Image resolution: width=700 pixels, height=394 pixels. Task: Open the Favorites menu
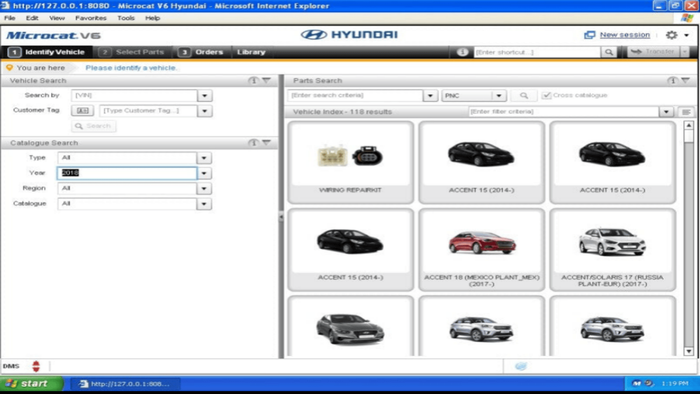pyautogui.click(x=91, y=18)
